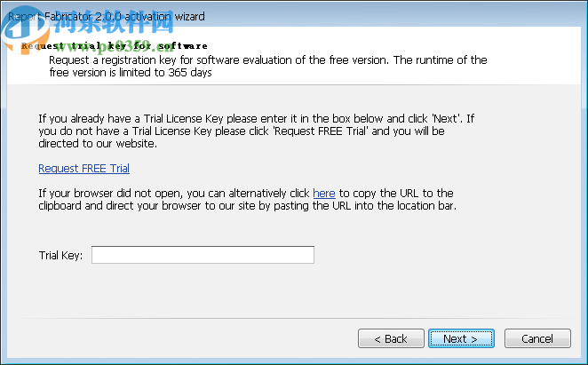This screenshot has height=365, width=588.
Task: Go back with the < Back button
Action: (x=391, y=338)
